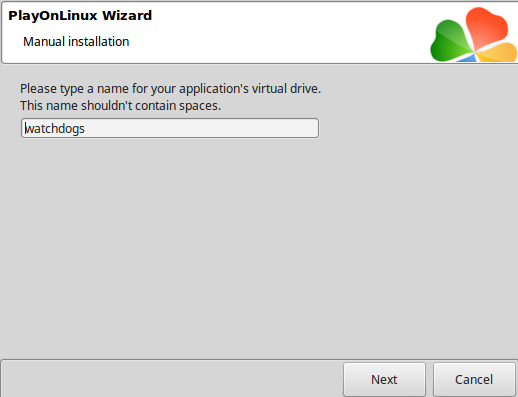518x397 pixels.
Task: Proceed with the Next button
Action: (384, 379)
